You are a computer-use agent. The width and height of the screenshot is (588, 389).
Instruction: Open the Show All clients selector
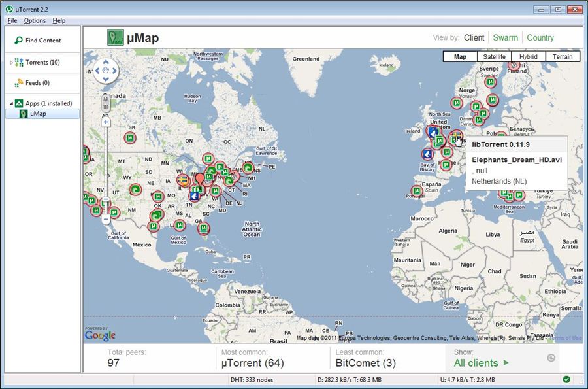click(481, 363)
